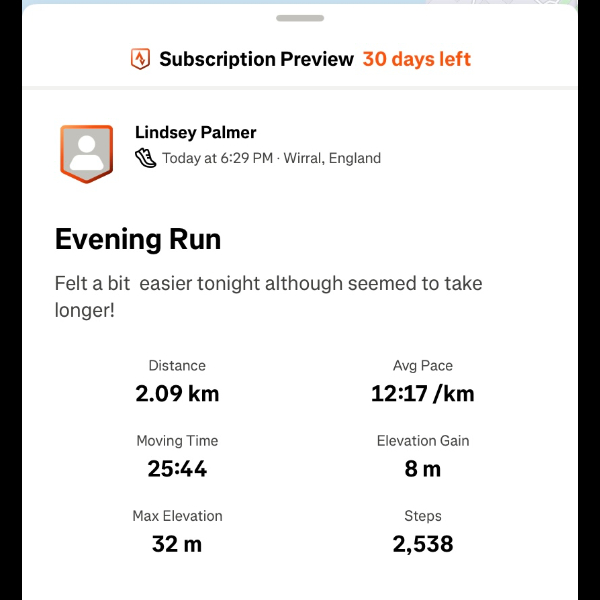Click the Avg Pace label
This screenshot has height=600, width=600.
(x=422, y=366)
